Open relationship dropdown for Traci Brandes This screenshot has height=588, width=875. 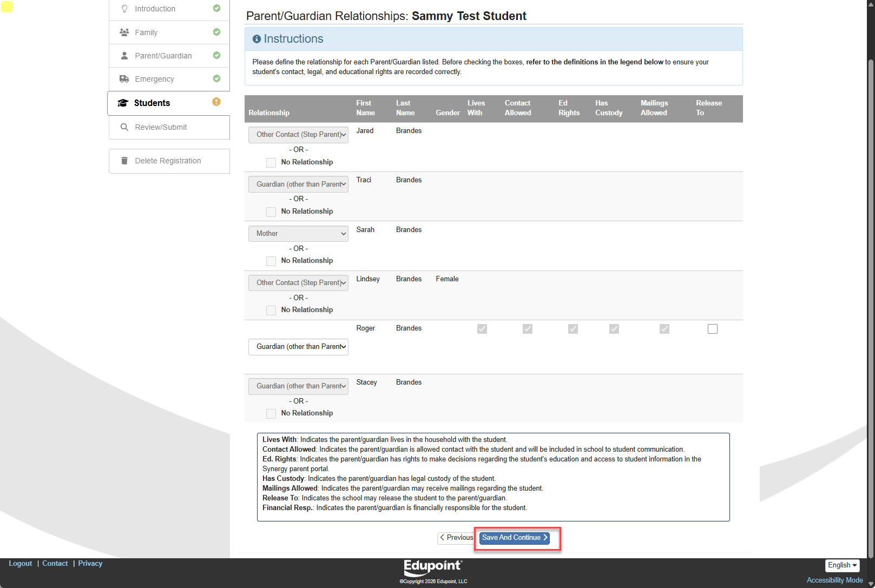click(x=298, y=184)
